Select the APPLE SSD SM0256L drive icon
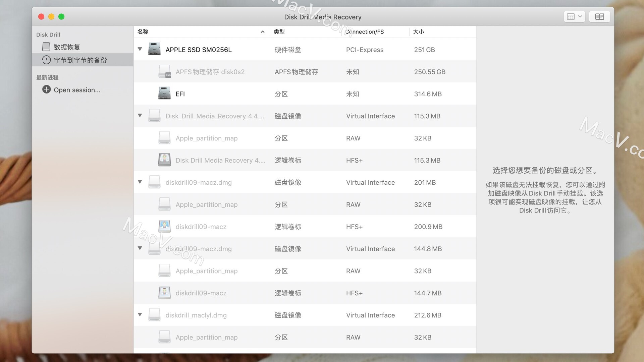644x362 pixels. pyautogui.click(x=154, y=50)
